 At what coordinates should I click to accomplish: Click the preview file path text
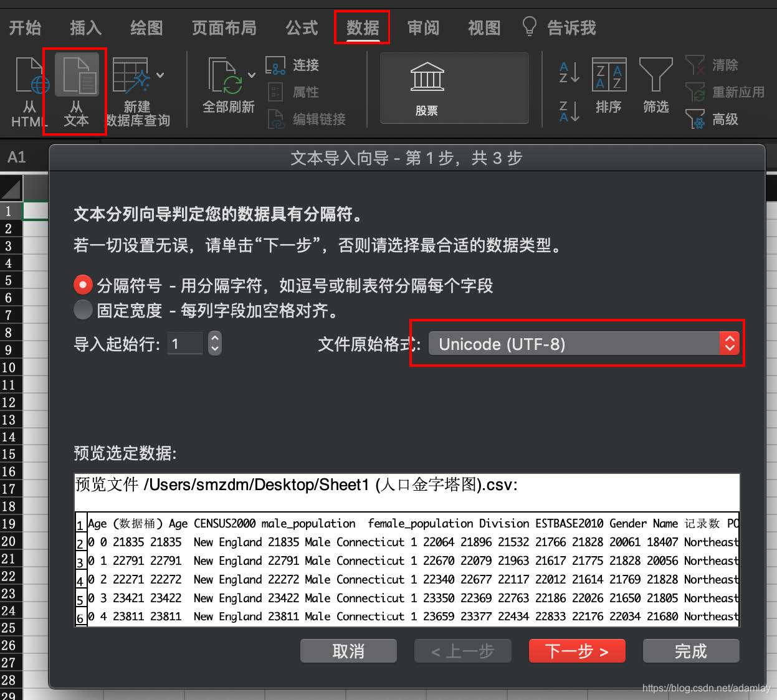click(x=297, y=485)
